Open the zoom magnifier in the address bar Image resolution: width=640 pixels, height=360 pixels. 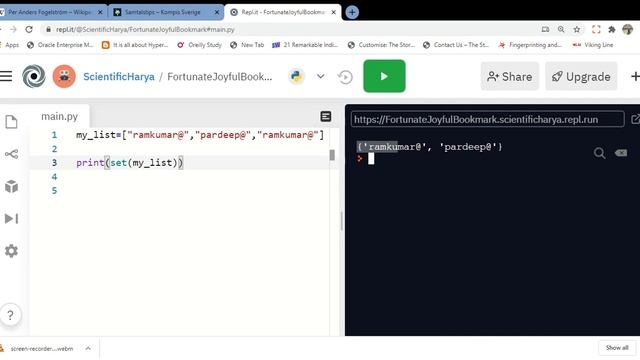click(x=561, y=29)
